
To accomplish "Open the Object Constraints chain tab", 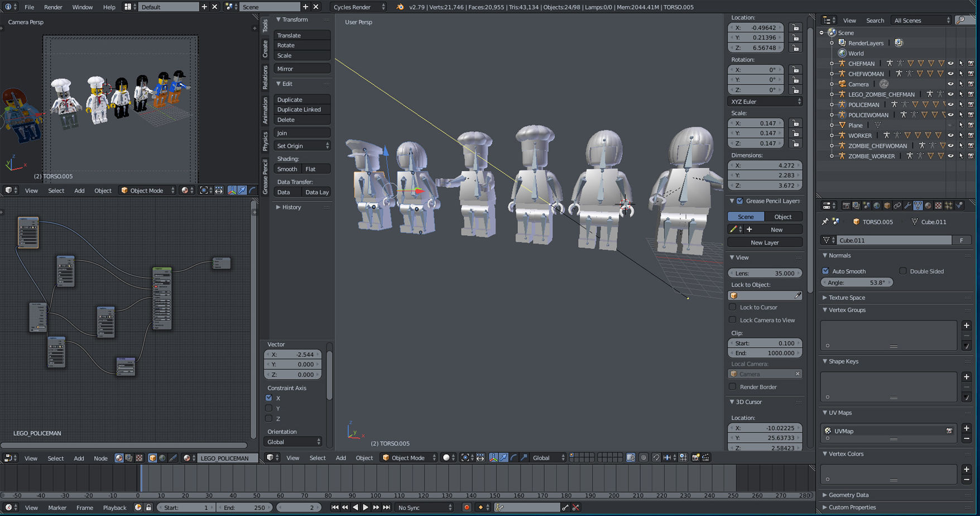I will coord(897,206).
